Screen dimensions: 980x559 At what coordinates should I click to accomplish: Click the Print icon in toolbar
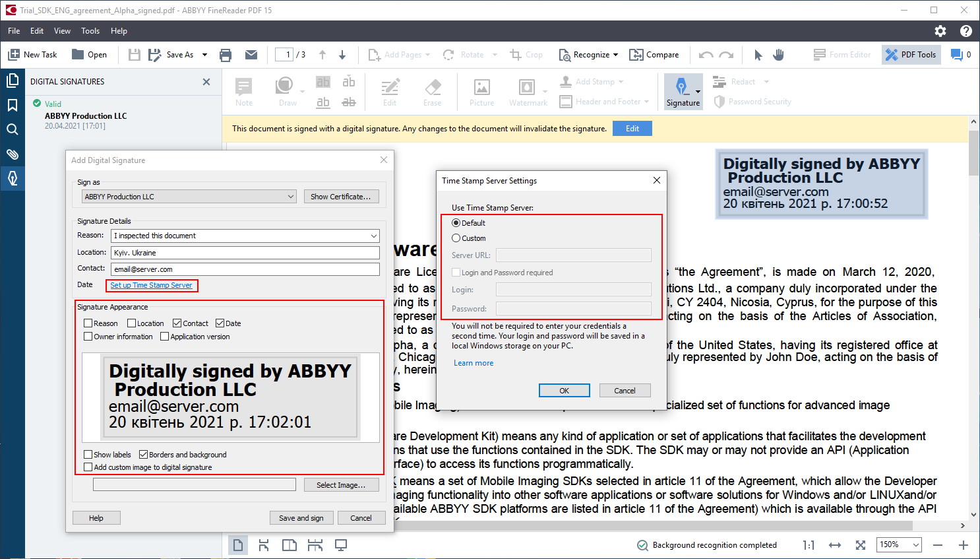click(226, 55)
